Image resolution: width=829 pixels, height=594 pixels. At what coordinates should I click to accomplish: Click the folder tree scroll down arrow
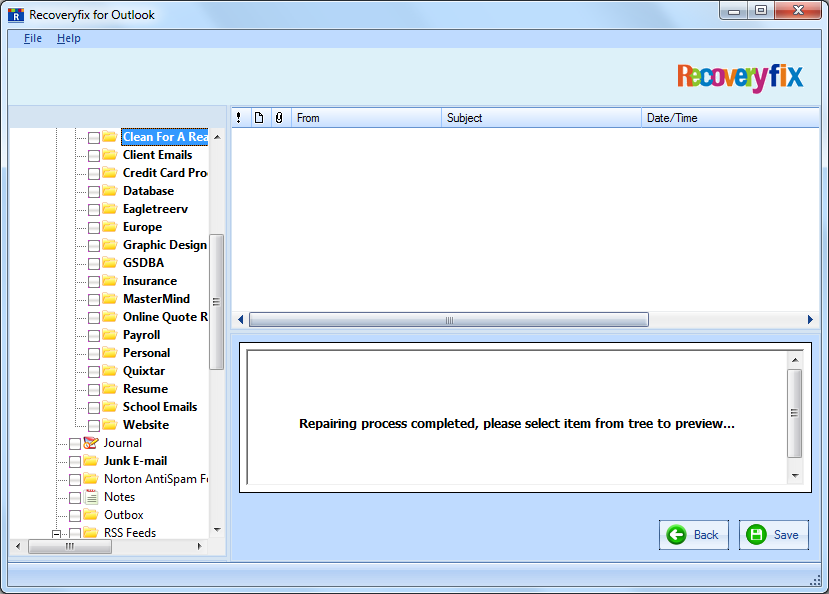click(217, 530)
